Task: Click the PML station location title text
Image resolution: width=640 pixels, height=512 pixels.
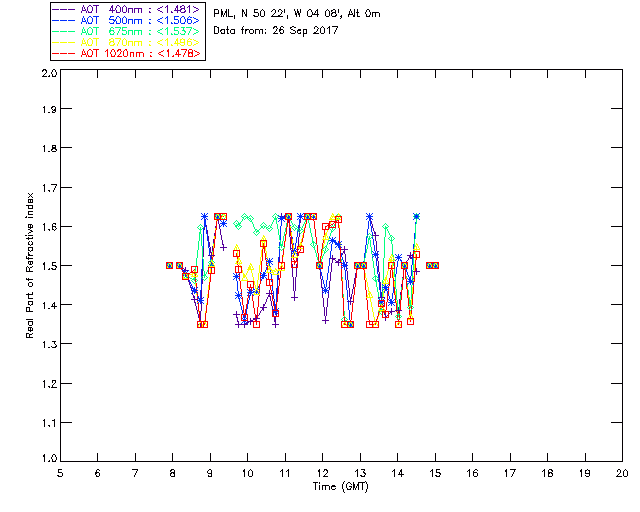Action: (x=297, y=14)
